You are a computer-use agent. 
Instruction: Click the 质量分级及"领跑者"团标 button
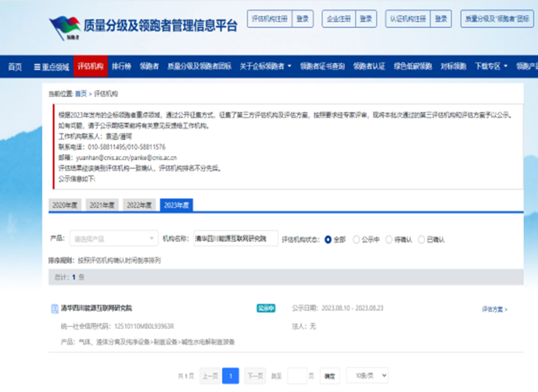point(497,19)
